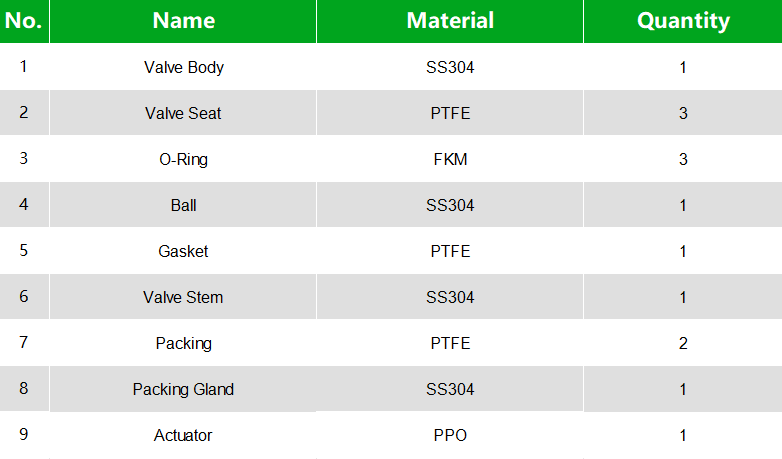Select the "Quantity" column header
The height and width of the screenshot is (459, 782).
tap(683, 21)
